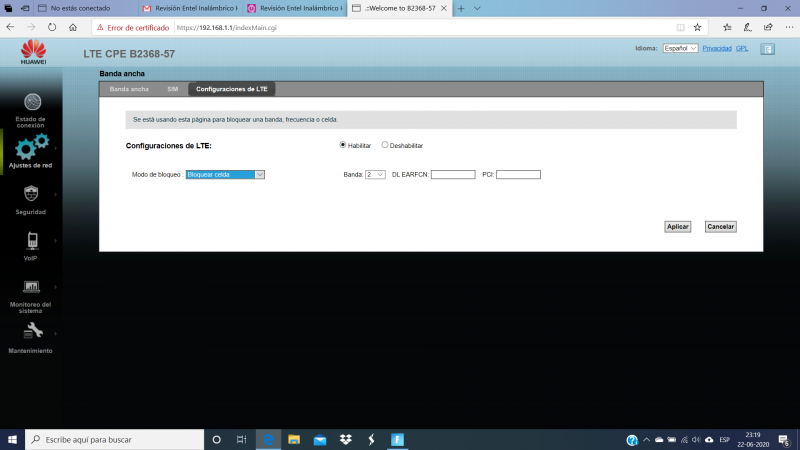Open Dropbox from the Windows taskbar
The width and height of the screenshot is (800, 450).
pos(345,440)
